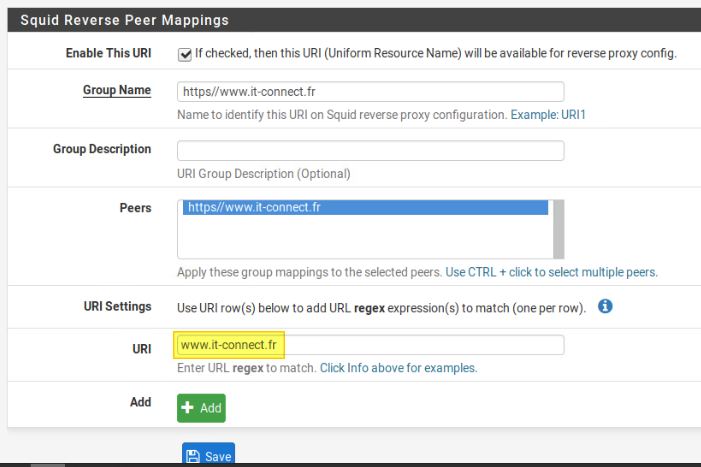Click 'Use CTRL + click to select multiple peers'
This screenshot has height=467, width=701.
click(x=551, y=272)
